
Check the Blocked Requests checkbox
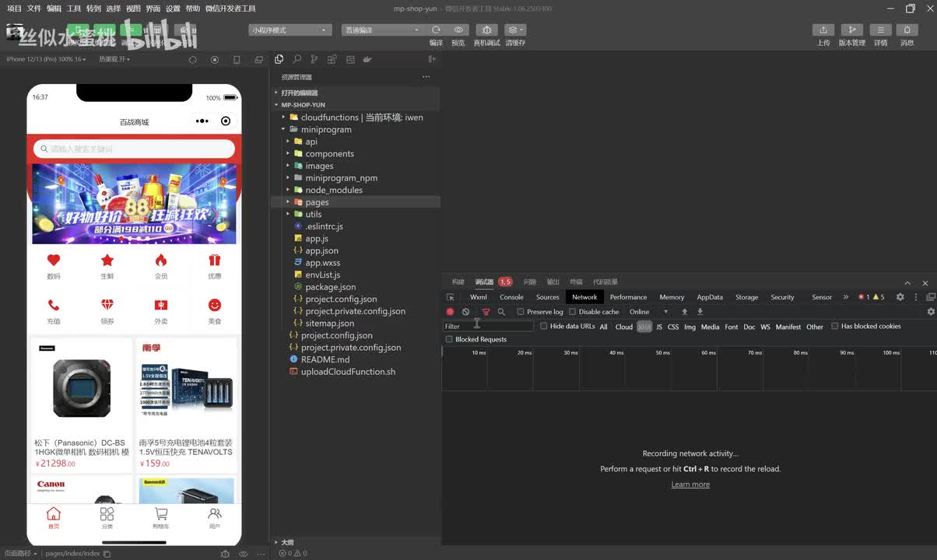[449, 340]
